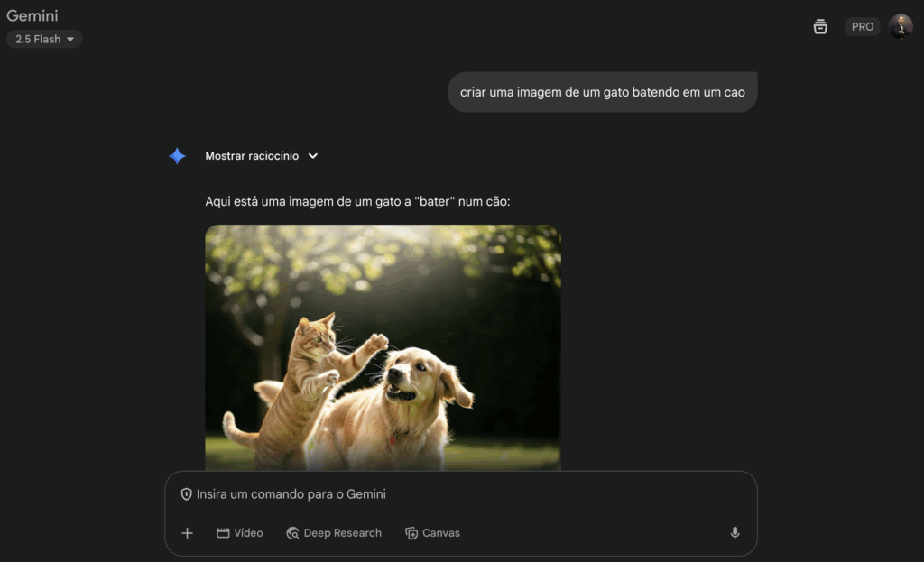Expand the chevron next to Mostrar raciocínio

[313, 156]
